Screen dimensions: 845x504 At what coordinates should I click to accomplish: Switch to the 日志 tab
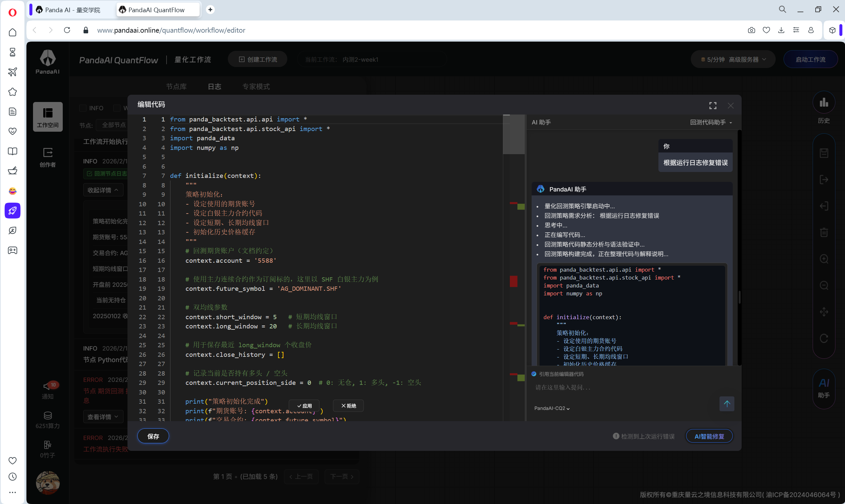tap(214, 86)
